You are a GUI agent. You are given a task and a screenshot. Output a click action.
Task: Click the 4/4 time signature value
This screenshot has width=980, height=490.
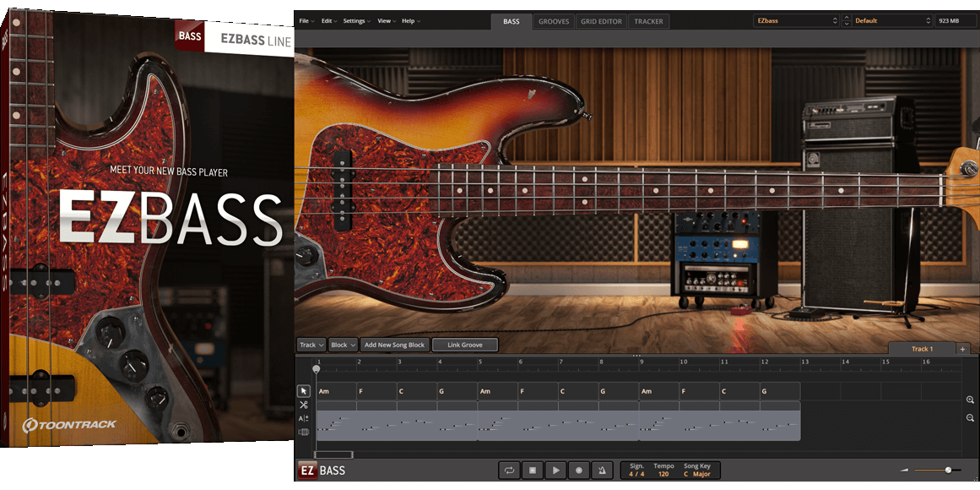[x=637, y=474]
